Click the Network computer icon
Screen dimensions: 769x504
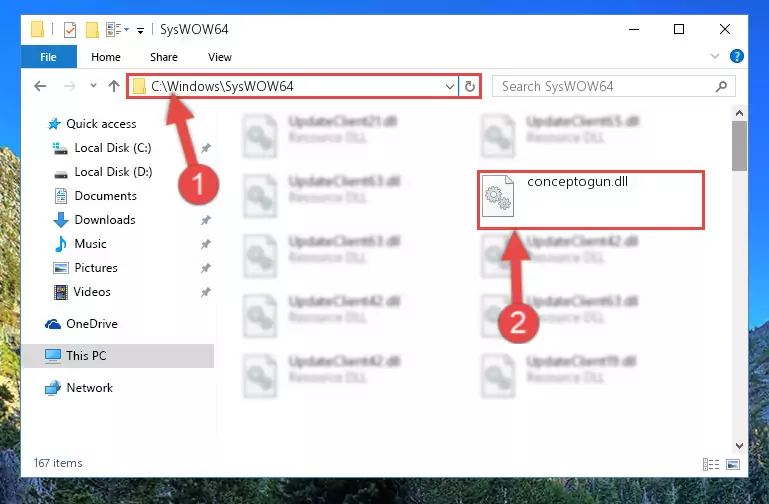53,388
